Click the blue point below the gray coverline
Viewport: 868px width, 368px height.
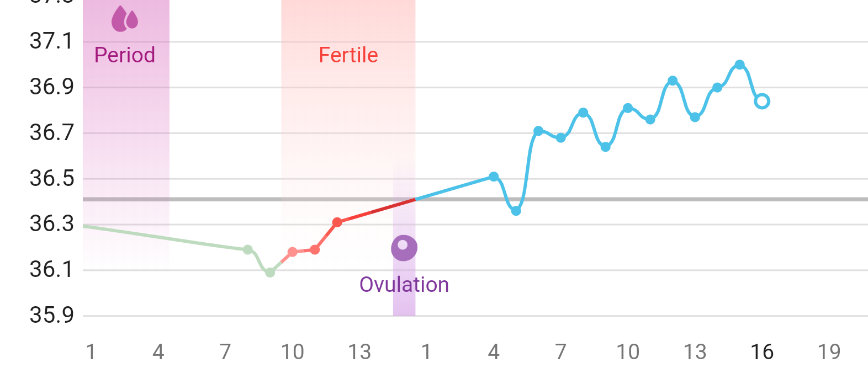516,211
